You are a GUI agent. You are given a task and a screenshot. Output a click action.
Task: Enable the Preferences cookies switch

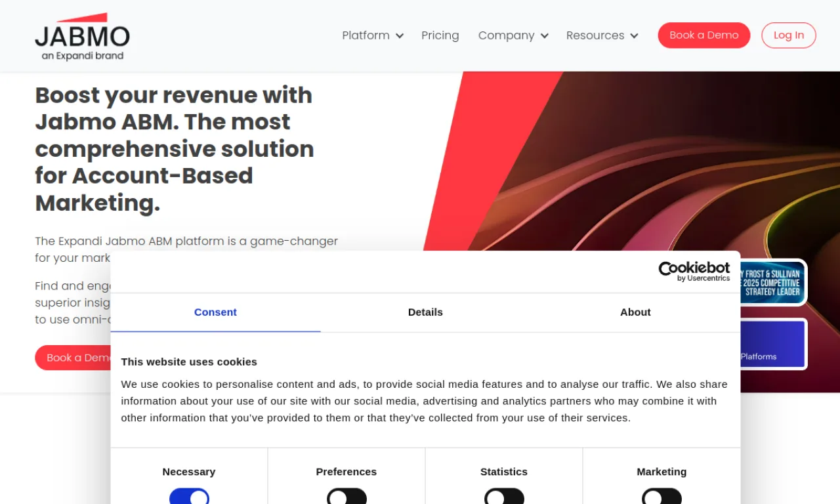[x=346, y=497]
